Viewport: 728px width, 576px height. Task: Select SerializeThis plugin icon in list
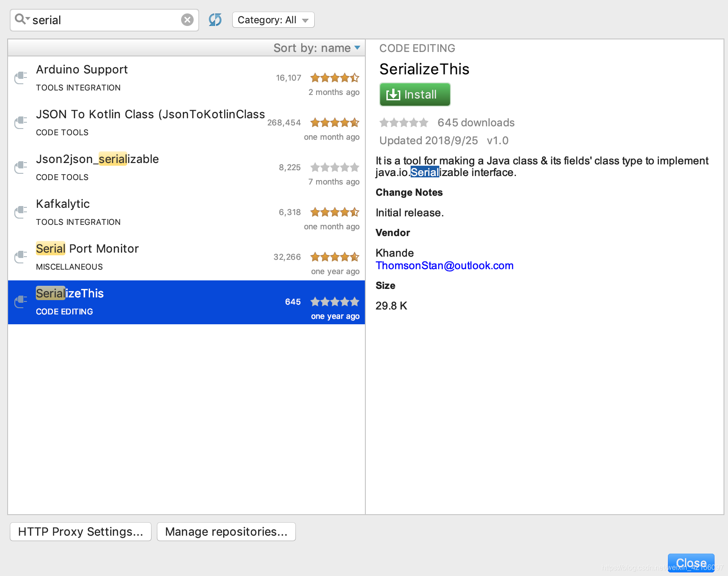21,302
